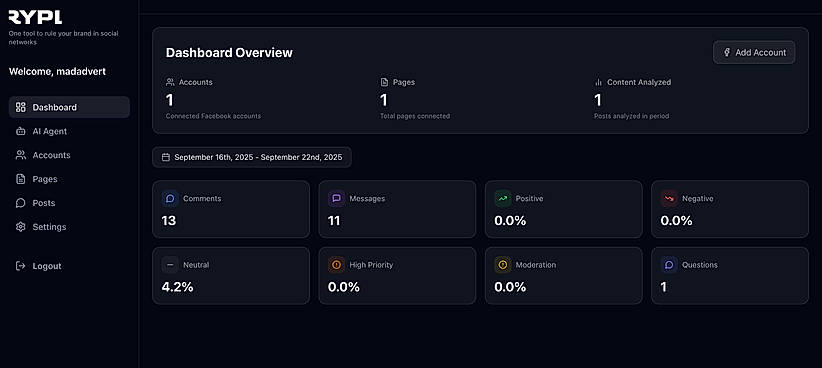The height and width of the screenshot is (368, 822).
Task: Open the date range picker September 16th–22nd
Action: pos(252,157)
